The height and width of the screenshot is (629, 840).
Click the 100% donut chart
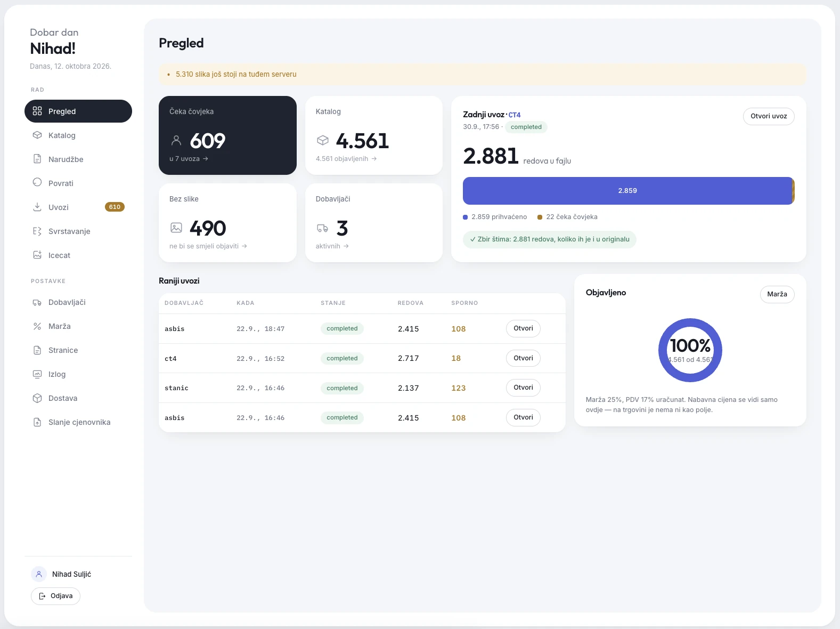pyautogui.click(x=690, y=350)
